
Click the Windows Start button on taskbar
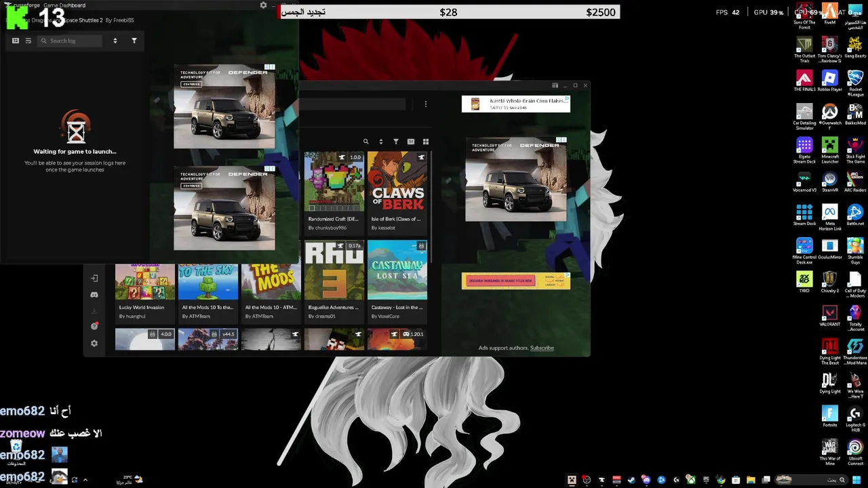[856, 480]
